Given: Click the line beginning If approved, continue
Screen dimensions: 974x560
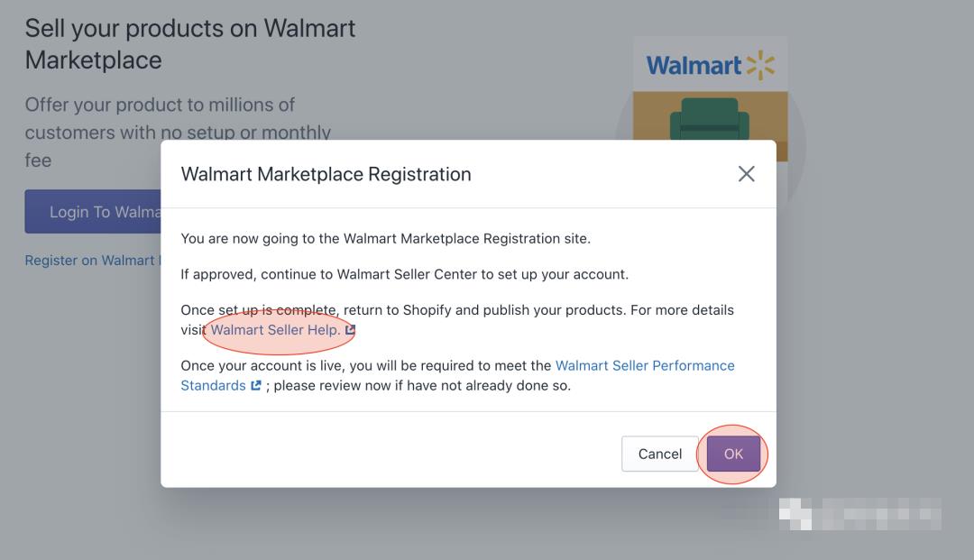Looking at the screenshot, I should click(x=404, y=274).
